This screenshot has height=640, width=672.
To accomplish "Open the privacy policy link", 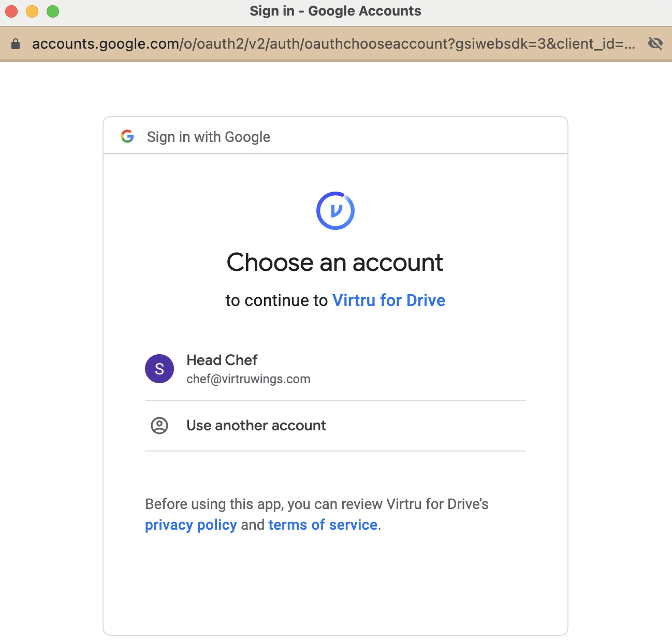I will tap(191, 525).
